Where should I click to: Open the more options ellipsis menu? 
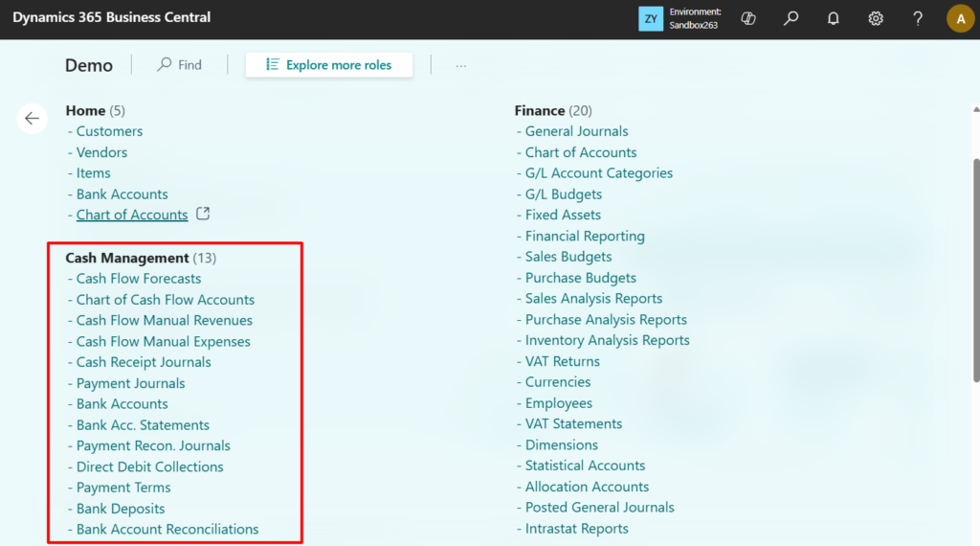pos(461,65)
